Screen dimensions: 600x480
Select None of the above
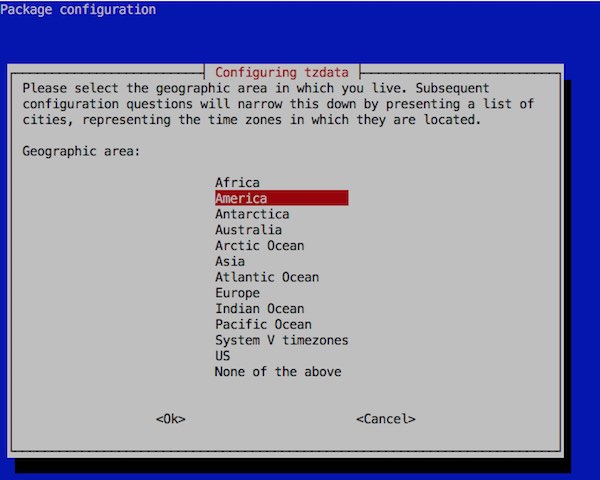pos(277,372)
